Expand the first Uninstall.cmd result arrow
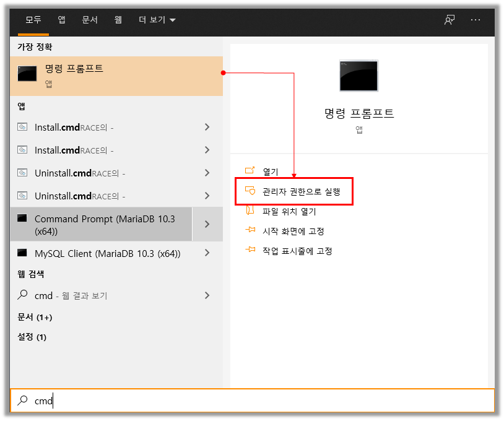The width and height of the screenshot is (504, 421). coord(207,173)
